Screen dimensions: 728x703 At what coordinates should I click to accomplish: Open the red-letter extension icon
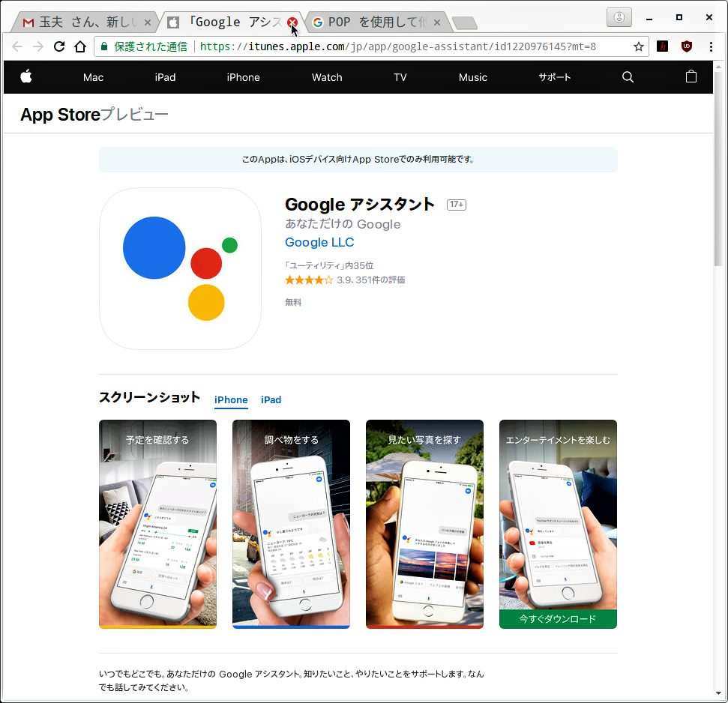tap(662, 46)
